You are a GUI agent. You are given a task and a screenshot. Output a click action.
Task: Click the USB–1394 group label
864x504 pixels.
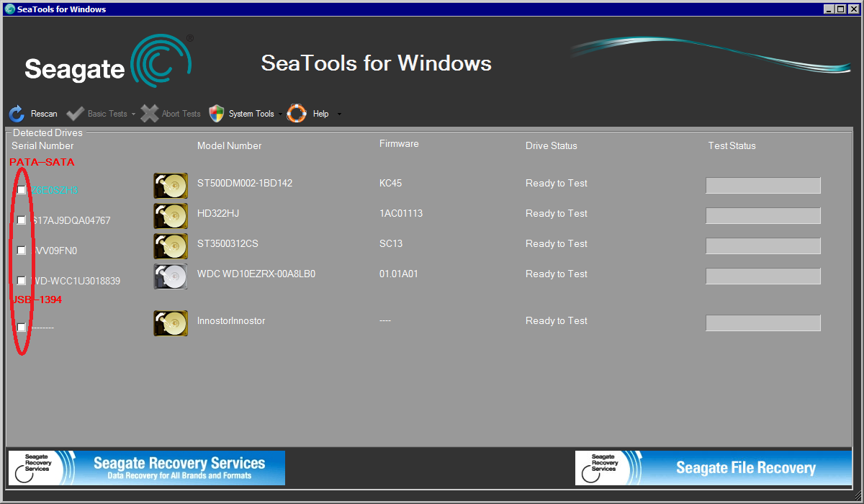(38, 299)
